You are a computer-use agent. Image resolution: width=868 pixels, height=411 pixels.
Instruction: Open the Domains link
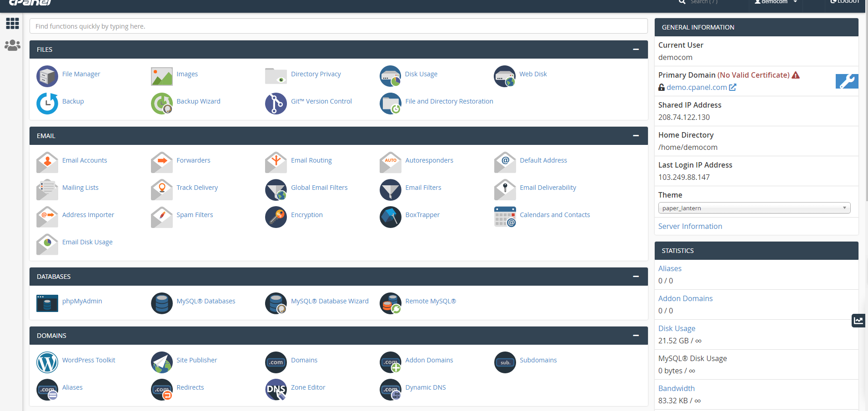point(304,360)
